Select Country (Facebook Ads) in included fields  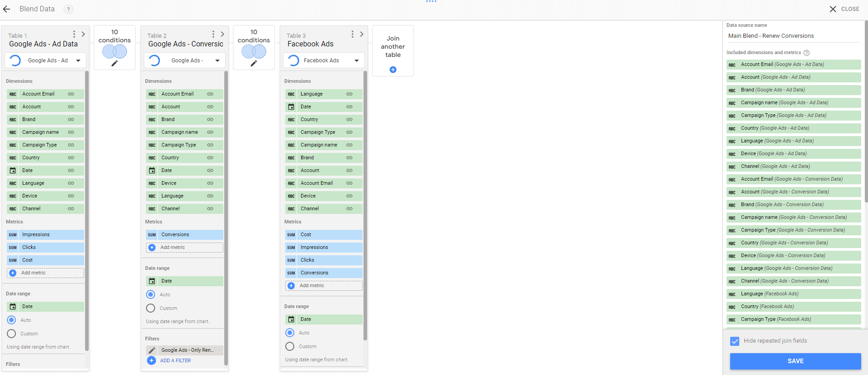794,307
